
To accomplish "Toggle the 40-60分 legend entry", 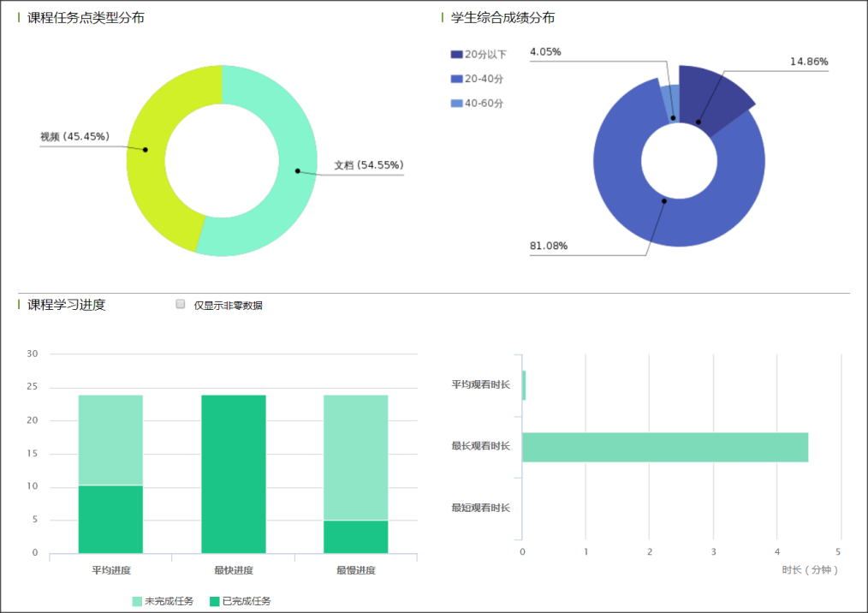I will (x=477, y=103).
